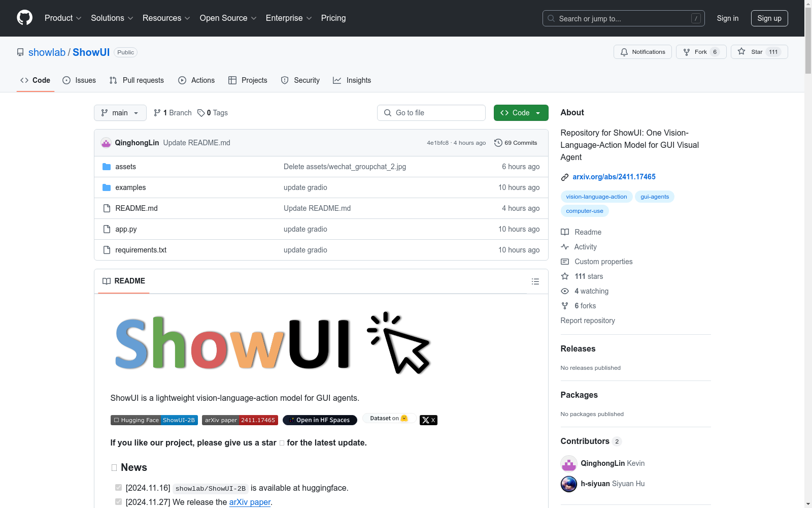Image resolution: width=812 pixels, height=508 pixels.
Task: Click the app.py file icon
Action: pyautogui.click(x=107, y=229)
